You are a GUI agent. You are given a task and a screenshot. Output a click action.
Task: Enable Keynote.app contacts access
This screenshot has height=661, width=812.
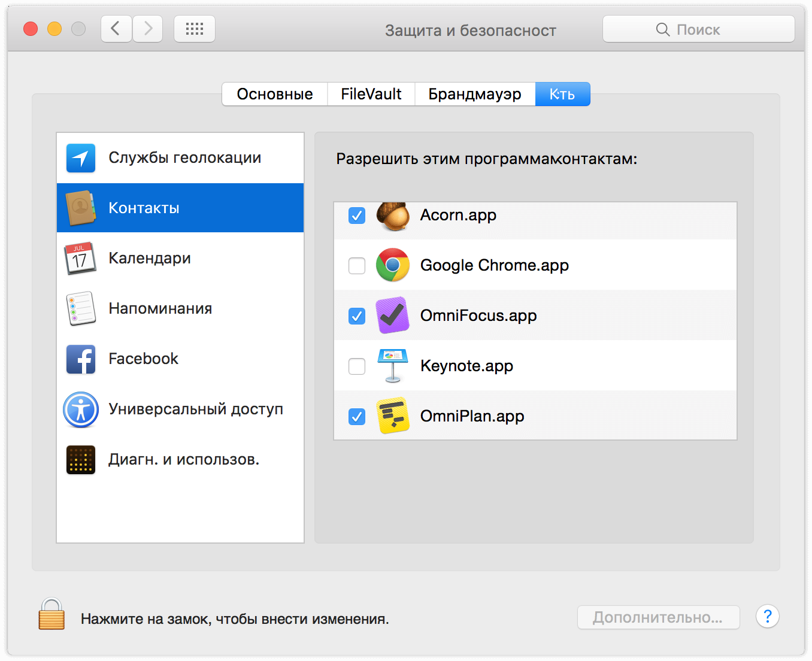(357, 366)
